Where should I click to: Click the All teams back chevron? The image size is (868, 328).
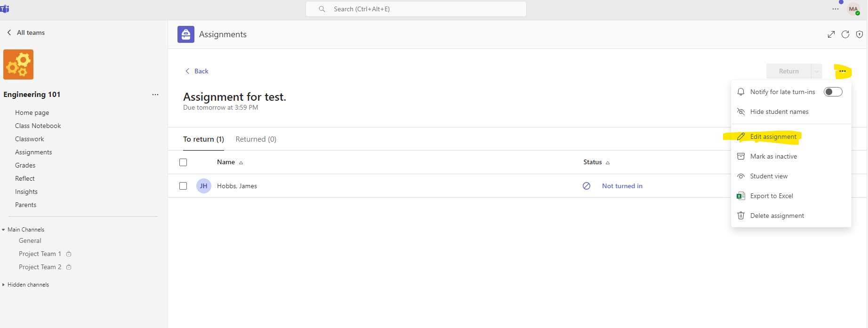(x=9, y=32)
